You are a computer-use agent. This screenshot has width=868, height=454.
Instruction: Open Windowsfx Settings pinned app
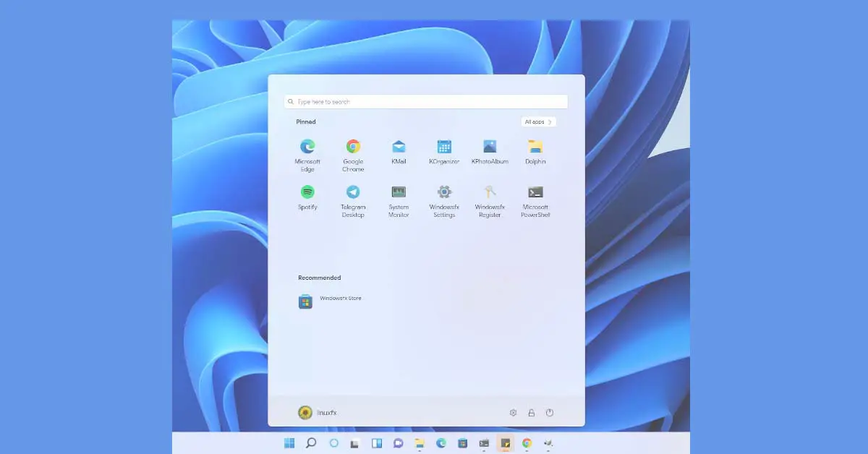pos(444,201)
